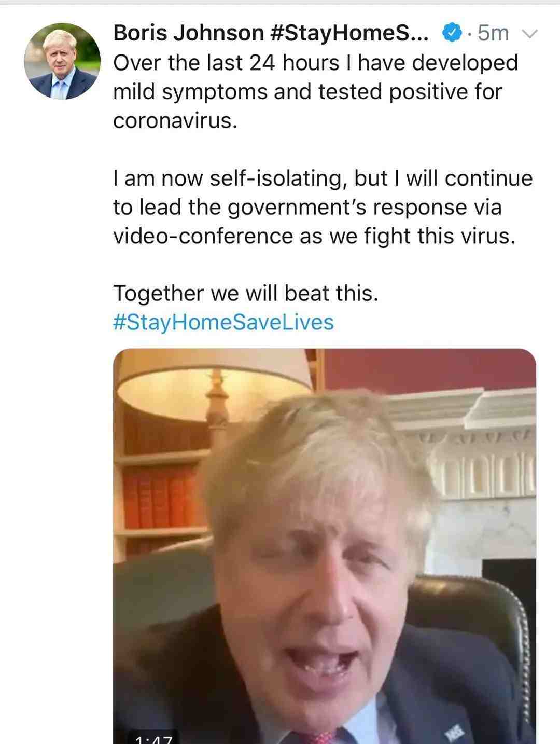The width and height of the screenshot is (560, 744).
Task: Expand the tweet options chevron
Action: (x=529, y=34)
